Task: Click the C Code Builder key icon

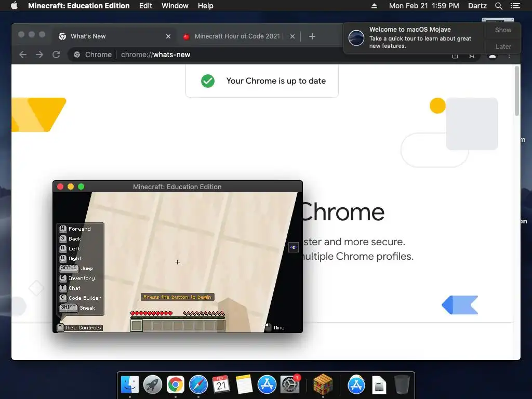Action: [x=63, y=298]
